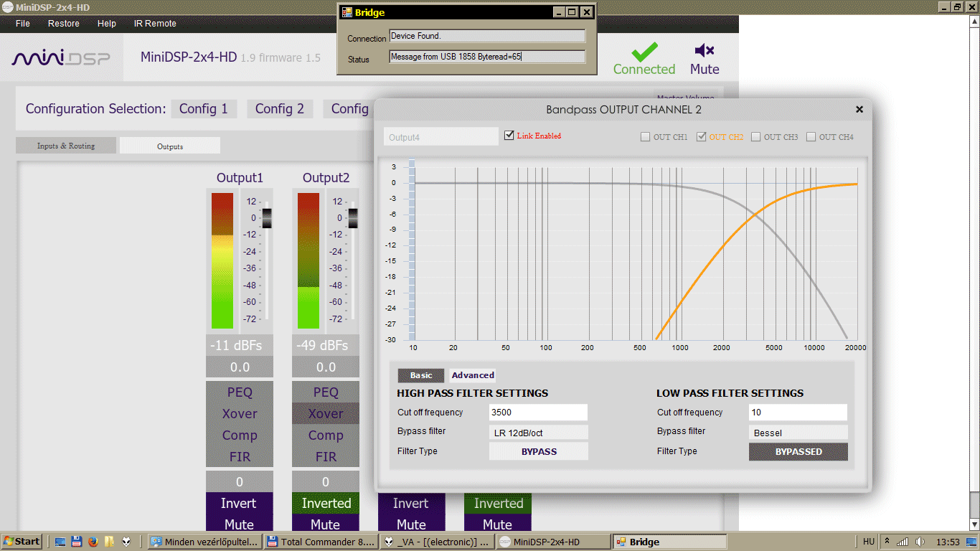Viewport: 980px width, 551px height.
Task: Open File menu
Action: [22, 24]
